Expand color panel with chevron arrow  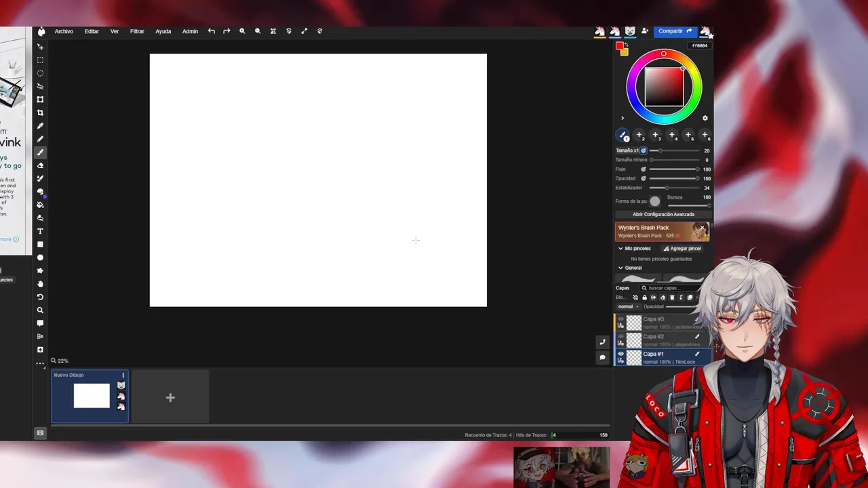pos(623,118)
